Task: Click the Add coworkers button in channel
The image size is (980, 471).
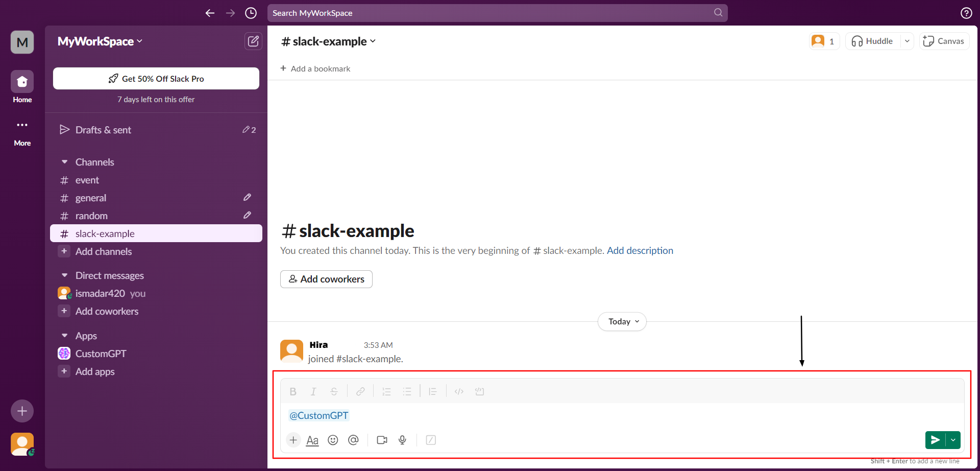Action: click(326, 279)
